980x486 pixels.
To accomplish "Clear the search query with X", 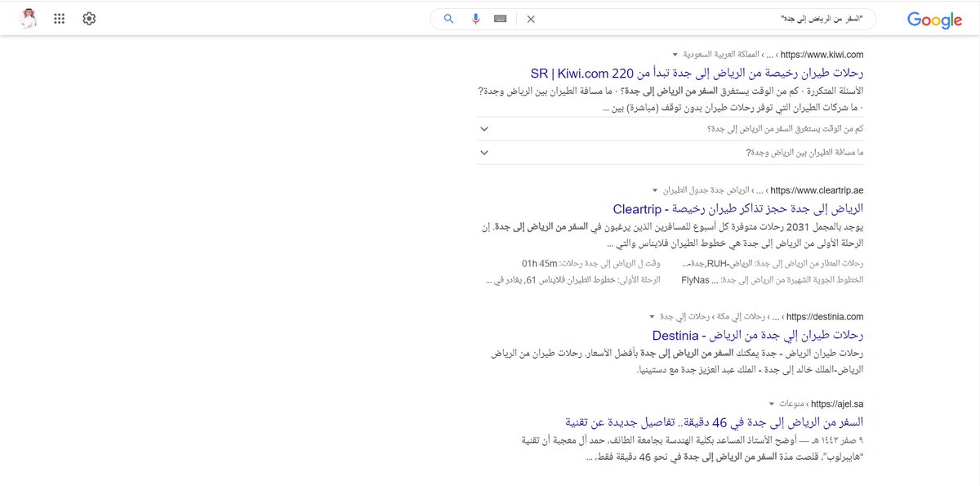I will [x=531, y=19].
